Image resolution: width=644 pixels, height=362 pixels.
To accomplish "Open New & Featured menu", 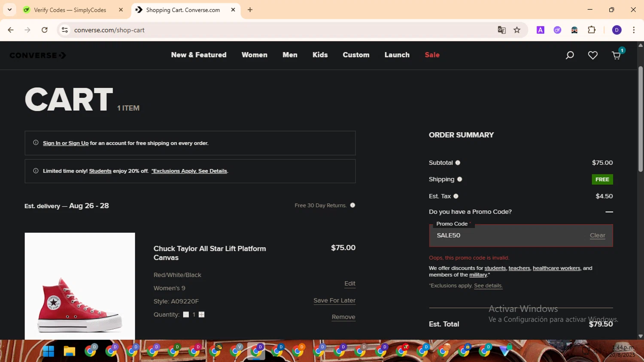I will [x=199, y=55].
